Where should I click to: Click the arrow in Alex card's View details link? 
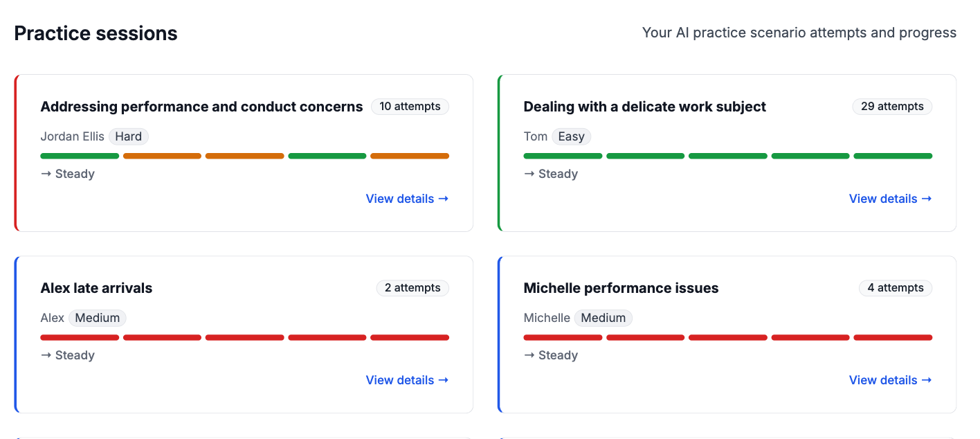pyautogui.click(x=444, y=380)
